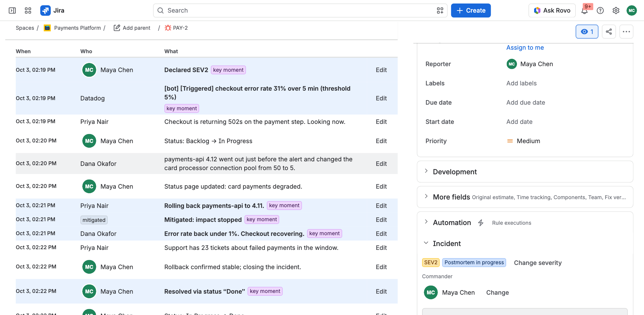Open the PAY-2 issue link

click(180, 28)
